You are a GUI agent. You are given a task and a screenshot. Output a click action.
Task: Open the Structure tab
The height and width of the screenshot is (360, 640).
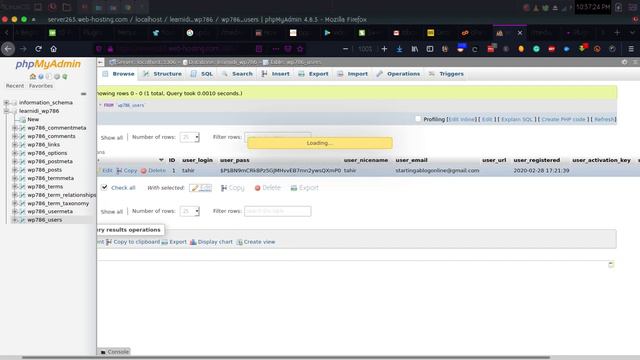(x=162, y=74)
